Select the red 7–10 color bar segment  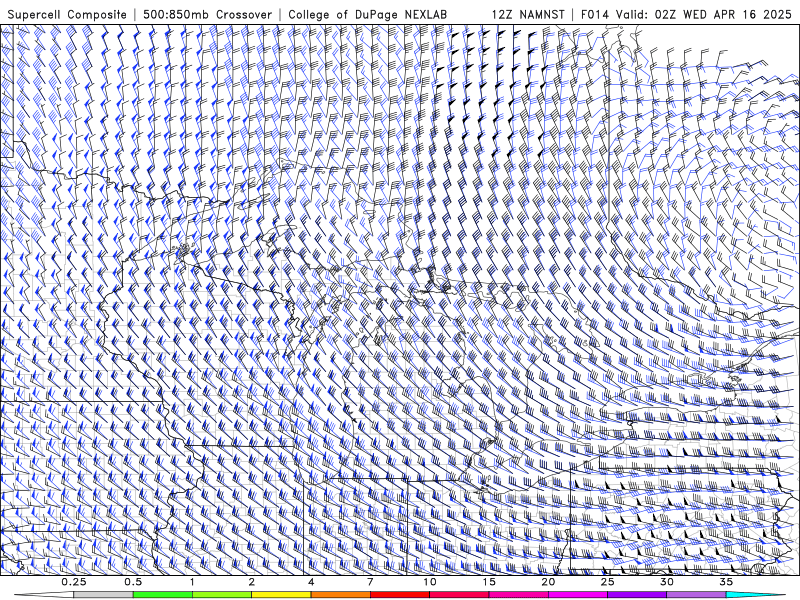[x=399, y=595]
